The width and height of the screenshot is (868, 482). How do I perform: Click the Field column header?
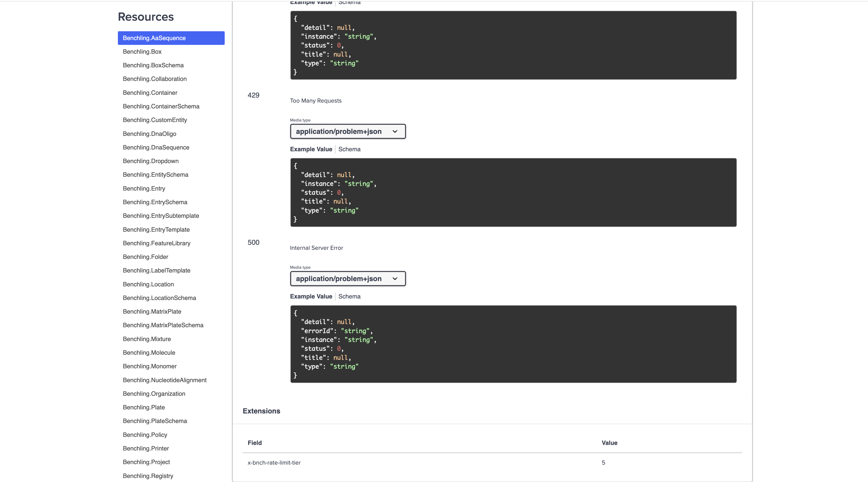pos(255,443)
